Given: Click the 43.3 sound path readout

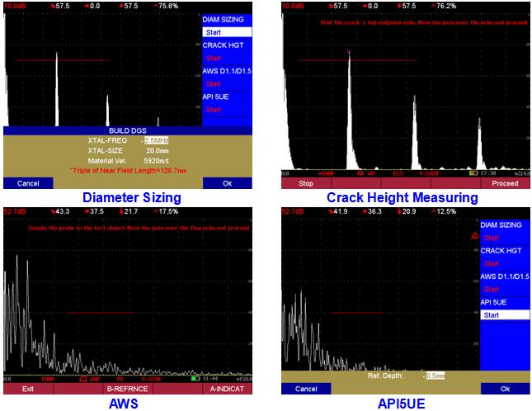Looking at the screenshot, I should click(x=60, y=211).
